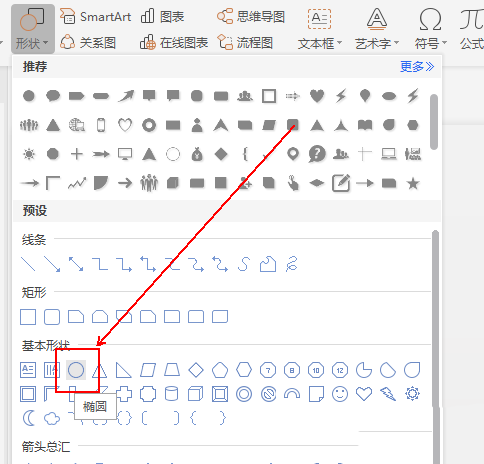Select the donut ring in 基本形状
This screenshot has width=484, height=464.
click(244, 394)
